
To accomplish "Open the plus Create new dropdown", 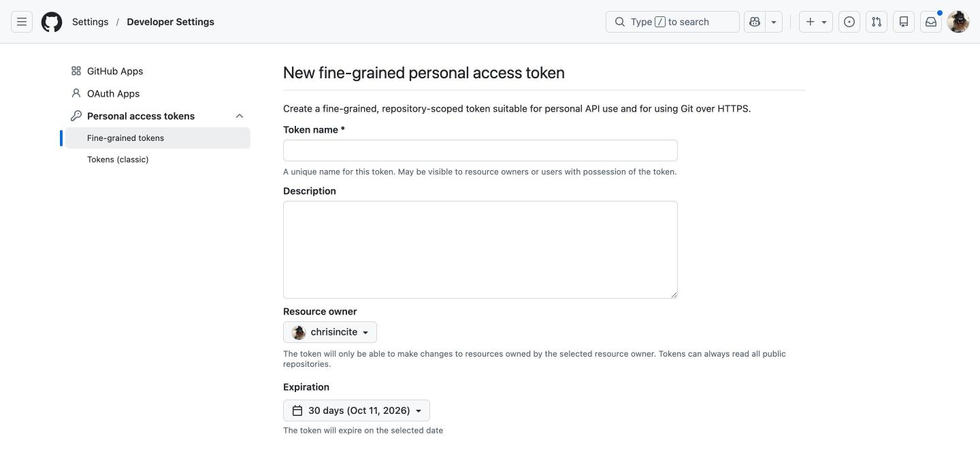I will [816, 22].
